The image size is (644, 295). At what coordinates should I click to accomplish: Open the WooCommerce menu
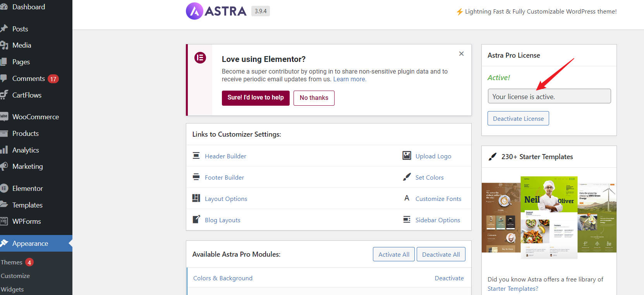(x=36, y=117)
